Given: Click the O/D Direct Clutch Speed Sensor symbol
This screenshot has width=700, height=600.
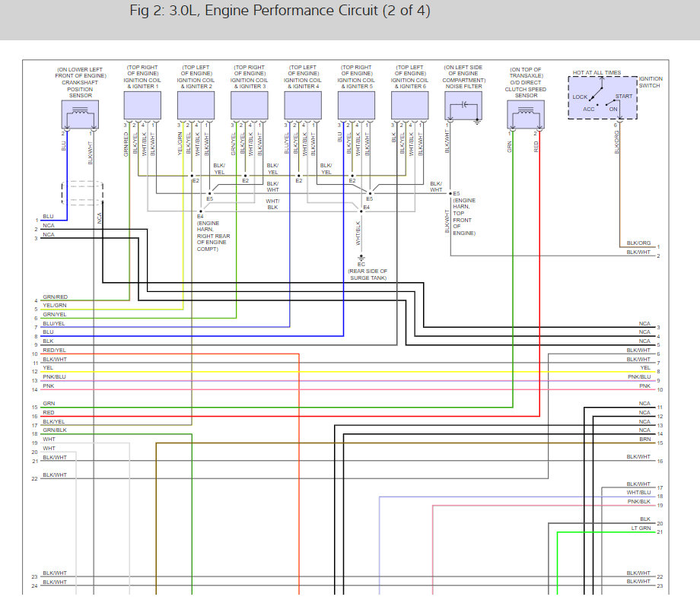Looking at the screenshot, I should 526,115.
